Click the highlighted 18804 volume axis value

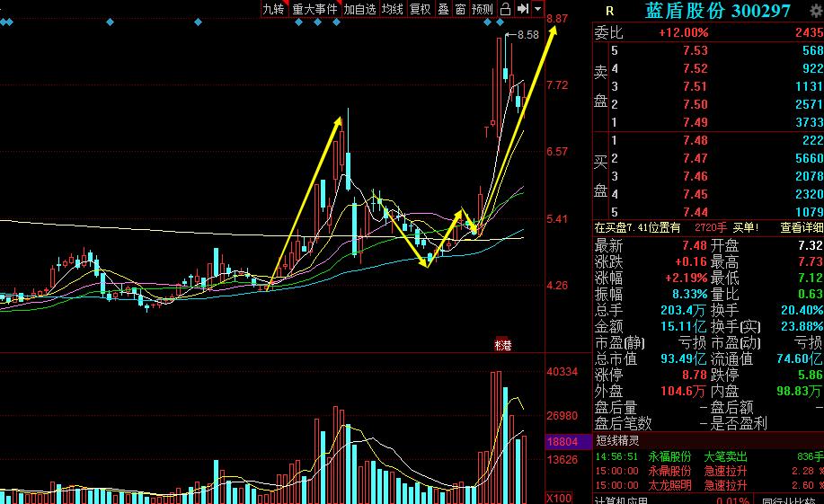click(x=563, y=441)
